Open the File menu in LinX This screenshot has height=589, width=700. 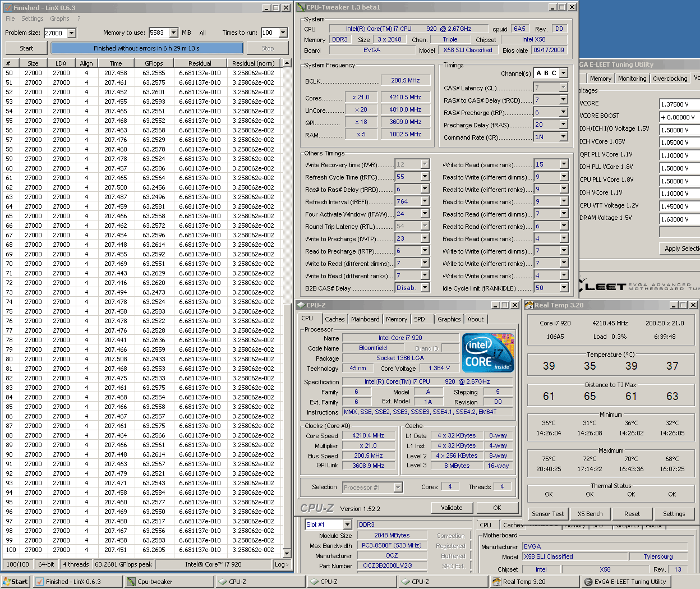pos(10,19)
